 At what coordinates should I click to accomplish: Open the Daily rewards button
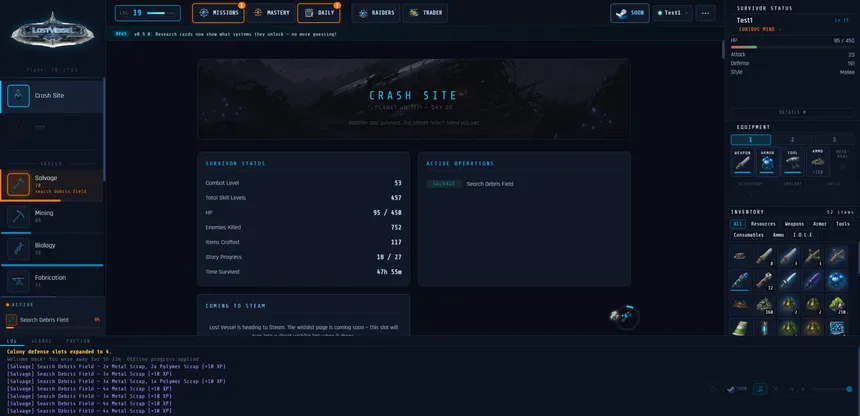[318, 13]
